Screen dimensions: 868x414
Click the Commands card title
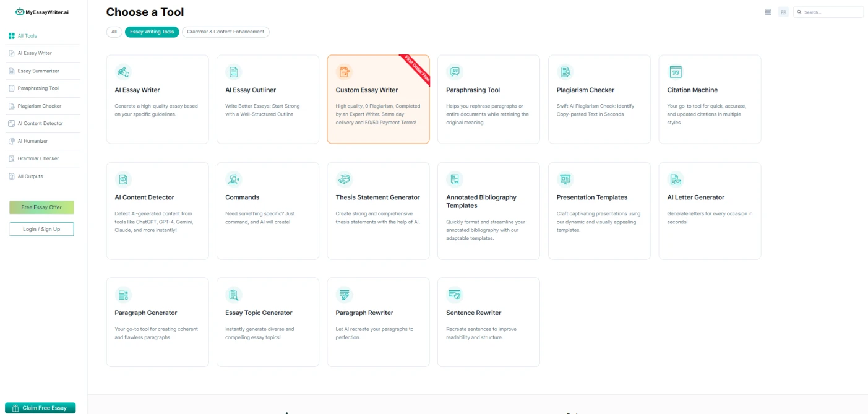tap(242, 197)
